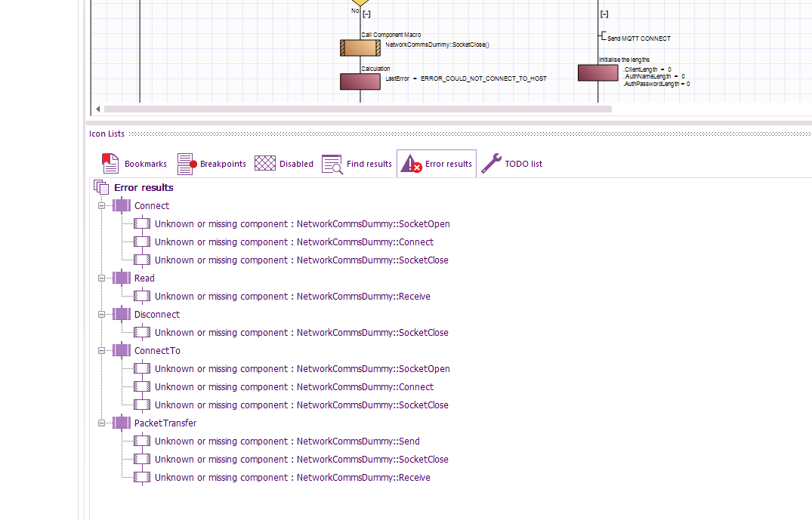Open NetworkCommsDummy::Receive error under Read

292,297
